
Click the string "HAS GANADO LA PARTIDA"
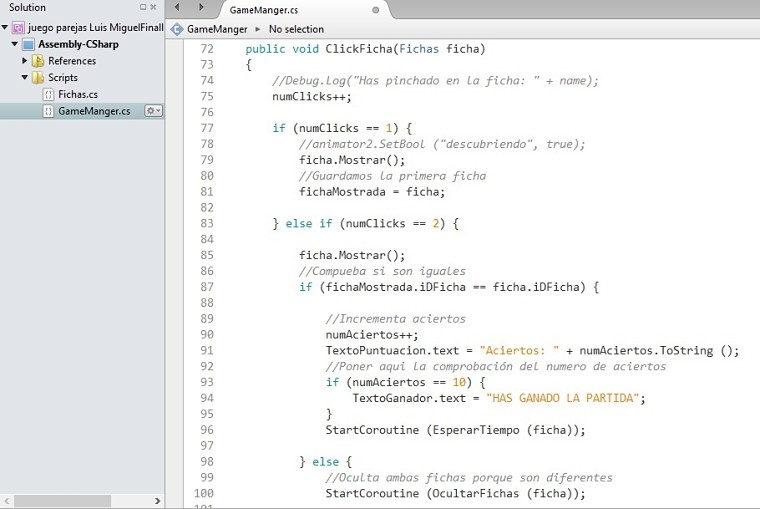click(563, 398)
